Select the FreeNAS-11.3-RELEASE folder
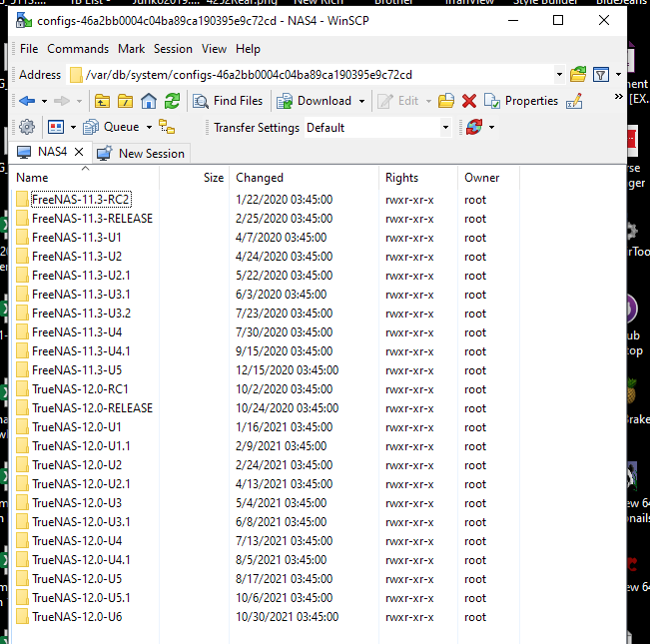The width and height of the screenshot is (650, 644). (92, 219)
